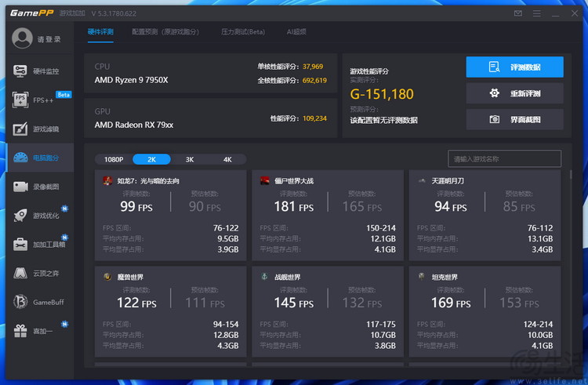Open 录像截图 recording screenshot sidebar item
Screen dimensions: 588x385
39,187
